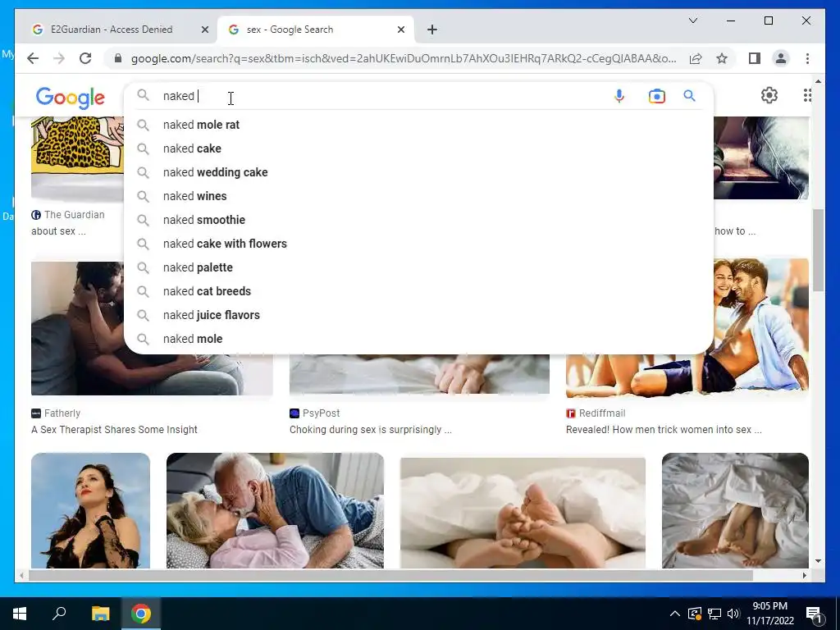The width and height of the screenshot is (840, 630).
Task: Click the horizontal scrollbar at bottom
Action: point(390,575)
